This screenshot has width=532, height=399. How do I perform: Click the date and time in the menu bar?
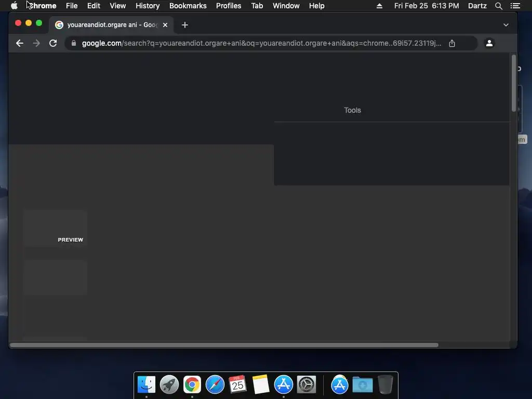(x=427, y=6)
